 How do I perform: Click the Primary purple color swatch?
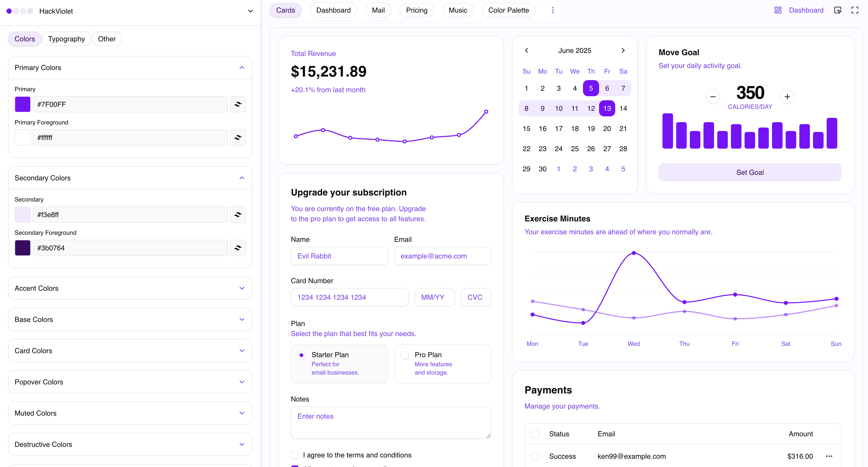23,104
